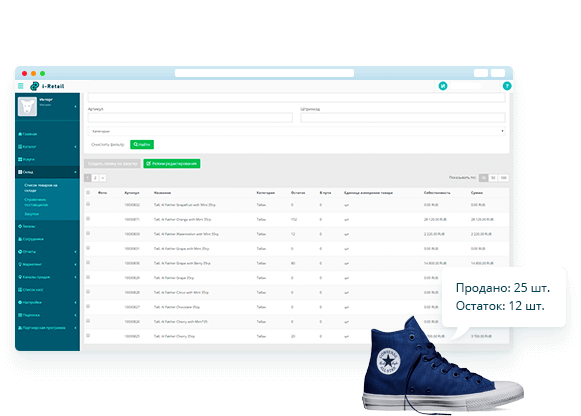Click the green Найти search button

[x=142, y=144]
